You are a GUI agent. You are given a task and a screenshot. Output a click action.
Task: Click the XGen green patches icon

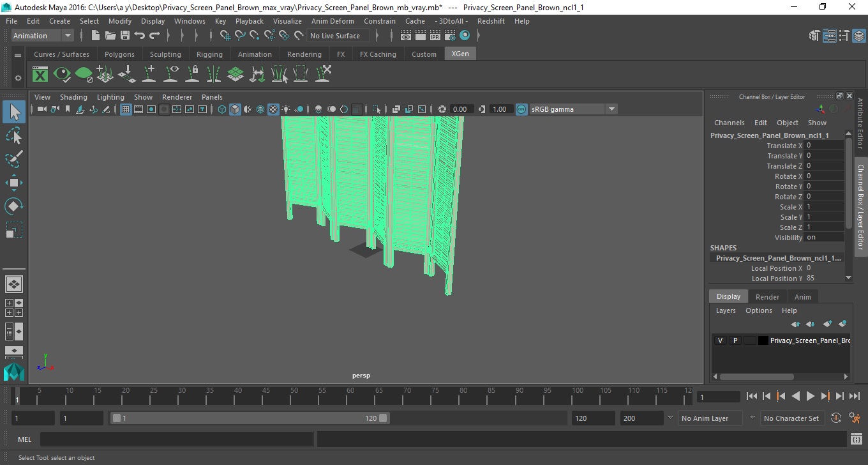click(x=236, y=75)
